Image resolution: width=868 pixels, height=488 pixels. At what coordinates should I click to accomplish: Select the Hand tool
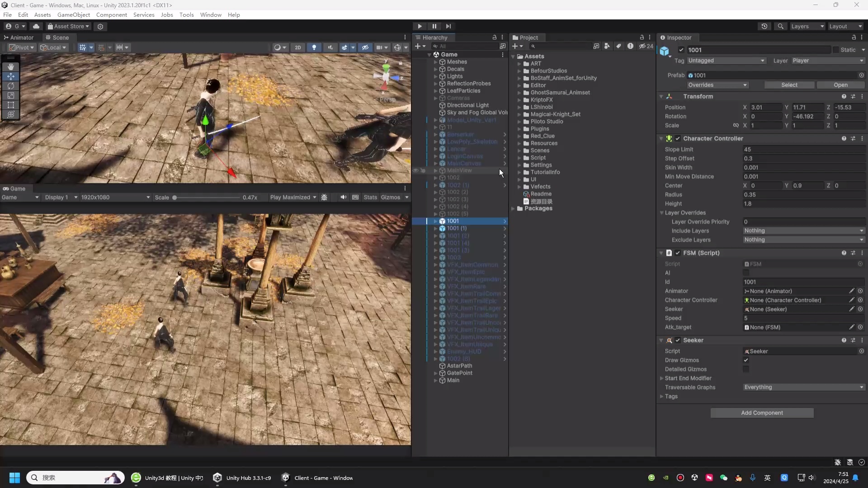[11, 66]
